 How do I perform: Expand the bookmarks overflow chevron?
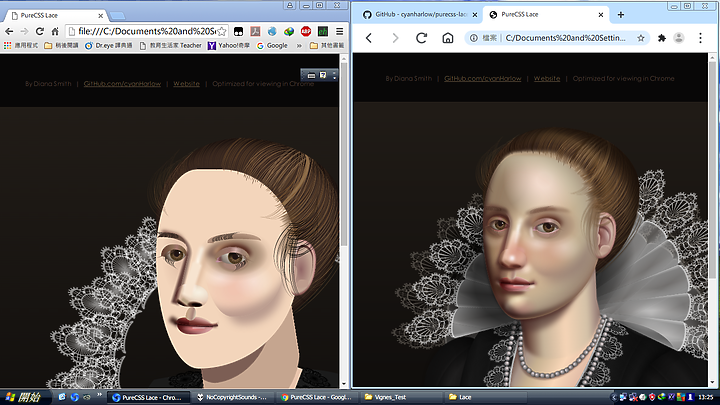(x=299, y=45)
